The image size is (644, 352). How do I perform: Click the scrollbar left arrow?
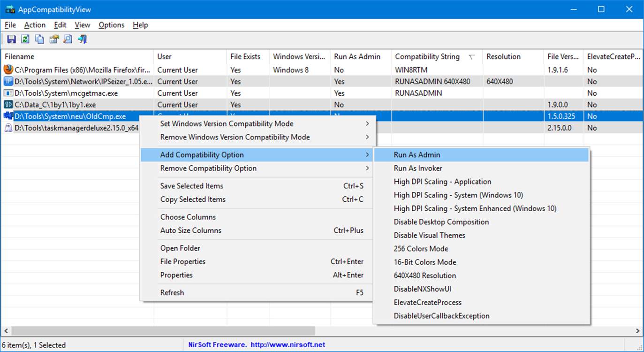[x=5, y=331]
